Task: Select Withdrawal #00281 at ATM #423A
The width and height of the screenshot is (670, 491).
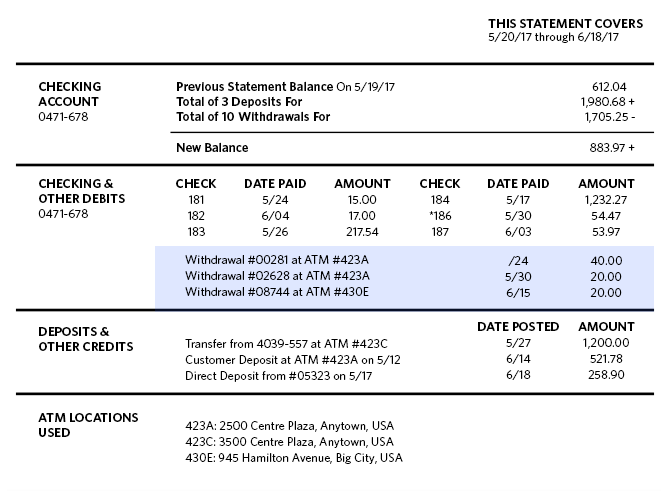Action: pos(276,260)
